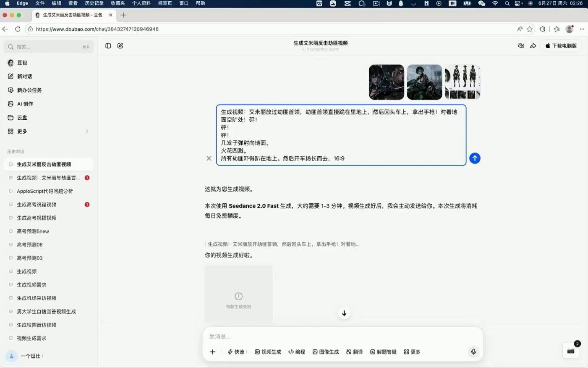Open chat 高考预测5new
The width and height of the screenshot is (588, 368).
[x=48, y=231]
